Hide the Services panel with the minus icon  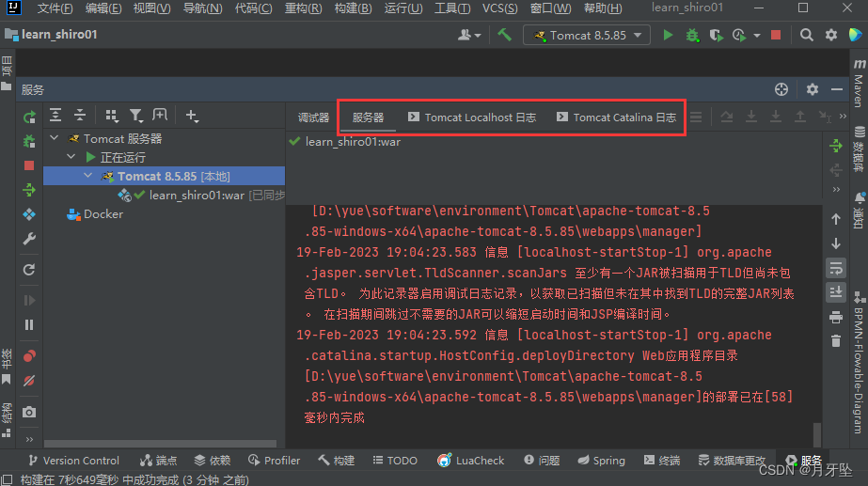[837, 89]
